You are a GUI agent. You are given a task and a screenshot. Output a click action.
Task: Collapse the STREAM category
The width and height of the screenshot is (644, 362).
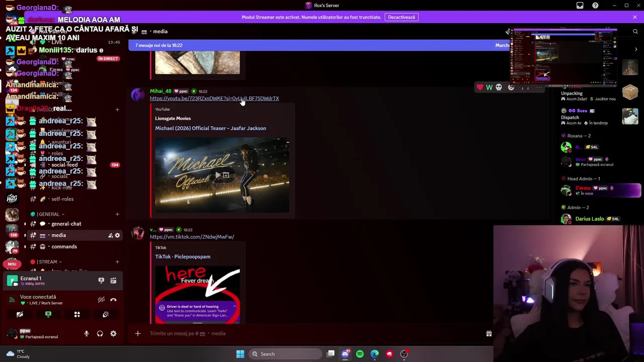[46, 262]
